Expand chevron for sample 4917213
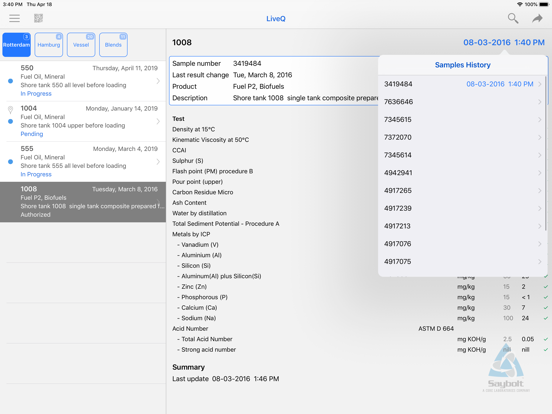The width and height of the screenshot is (552, 414). click(x=540, y=226)
